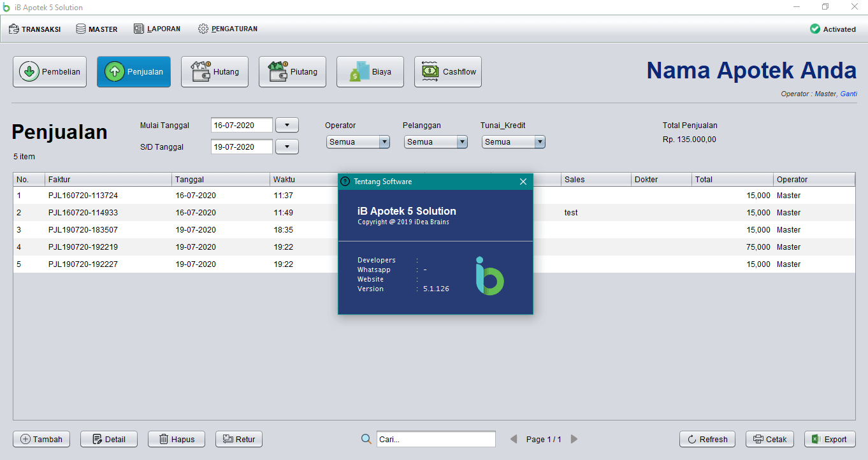Open the Mulai Tanggal date picker
This screenshot has height=460, width=868.
[x=287, y=125]
